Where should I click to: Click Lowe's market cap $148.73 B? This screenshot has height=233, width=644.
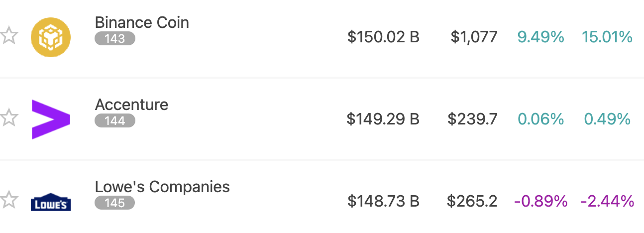[x=383, y=201]
